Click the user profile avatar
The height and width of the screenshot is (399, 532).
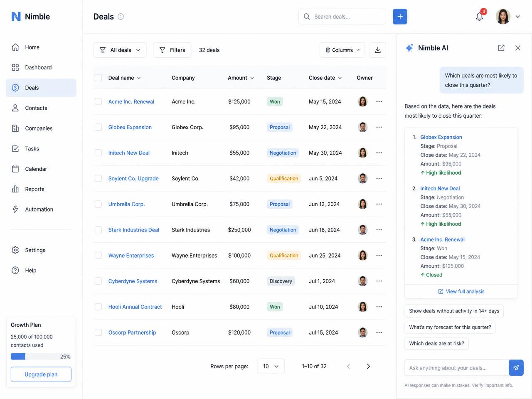point(503,17)
